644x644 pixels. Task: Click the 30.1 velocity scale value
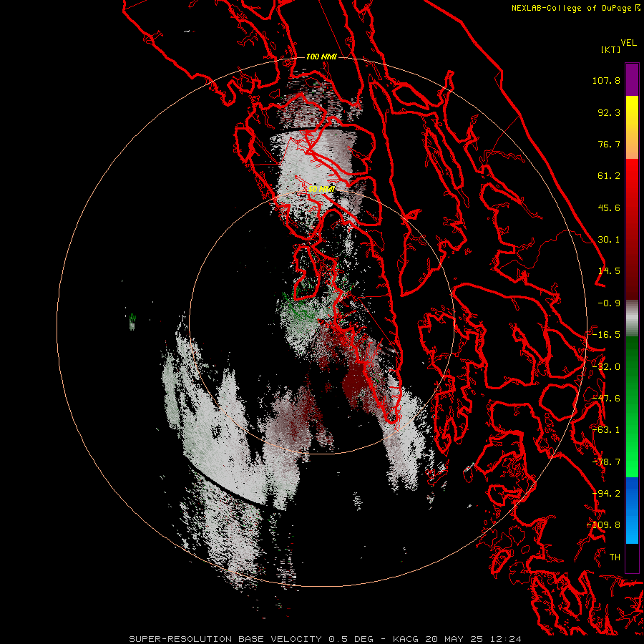(609, 240)
